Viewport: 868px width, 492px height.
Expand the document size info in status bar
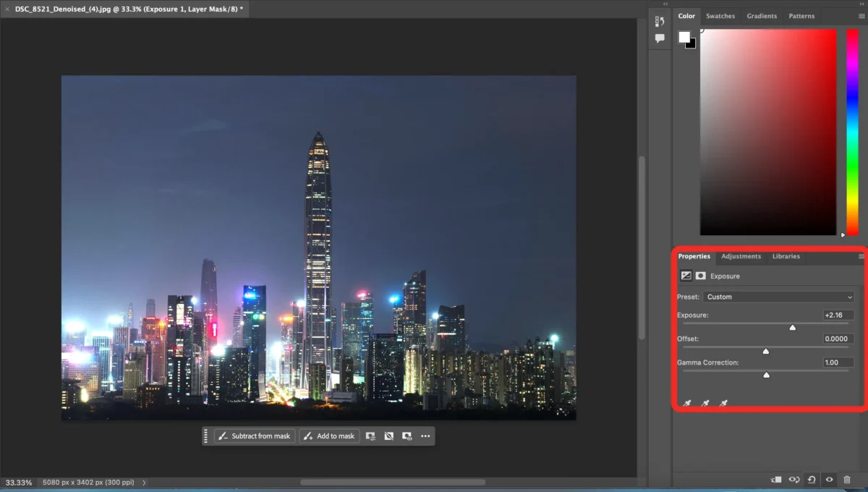pyautogui.click(x=143, y=482)
